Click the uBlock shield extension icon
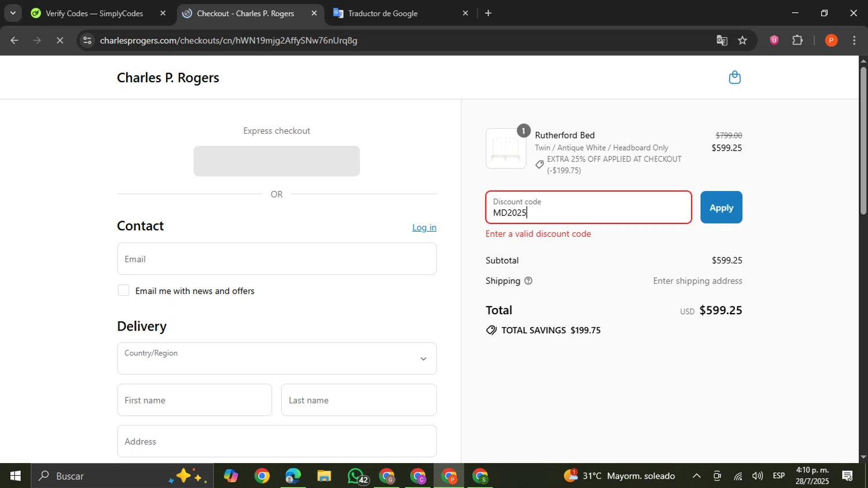This screenshot has width=868, height=488. point(774,41)
